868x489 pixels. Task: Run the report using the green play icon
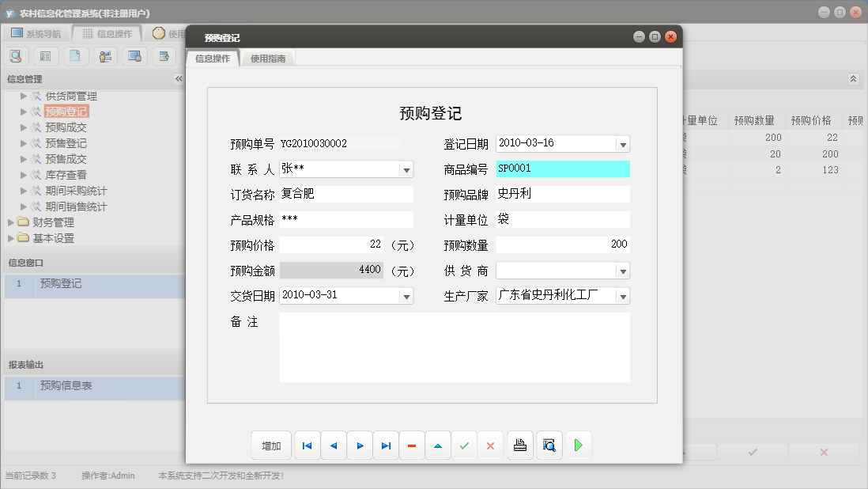tap(578, 445)
